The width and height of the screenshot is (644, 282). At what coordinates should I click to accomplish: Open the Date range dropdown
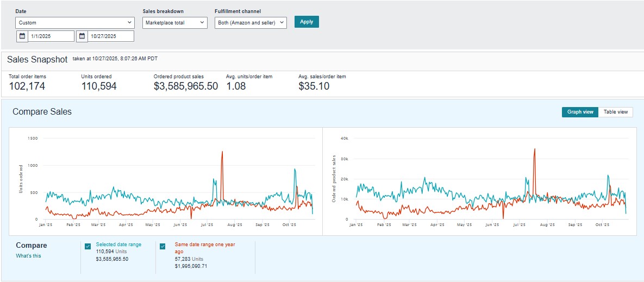coord(75,22)
